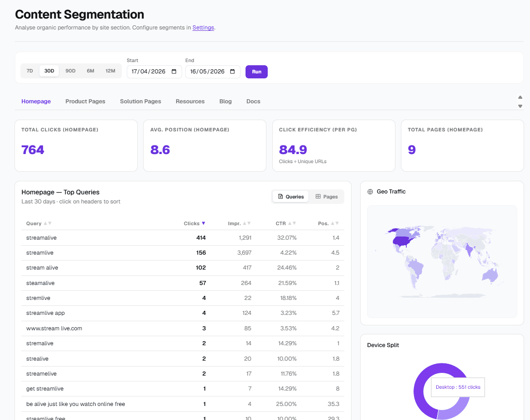Viewport: 530px width, 420px height.
Task: Open the Homepage segment tab
Action: [x=36, y=101]
